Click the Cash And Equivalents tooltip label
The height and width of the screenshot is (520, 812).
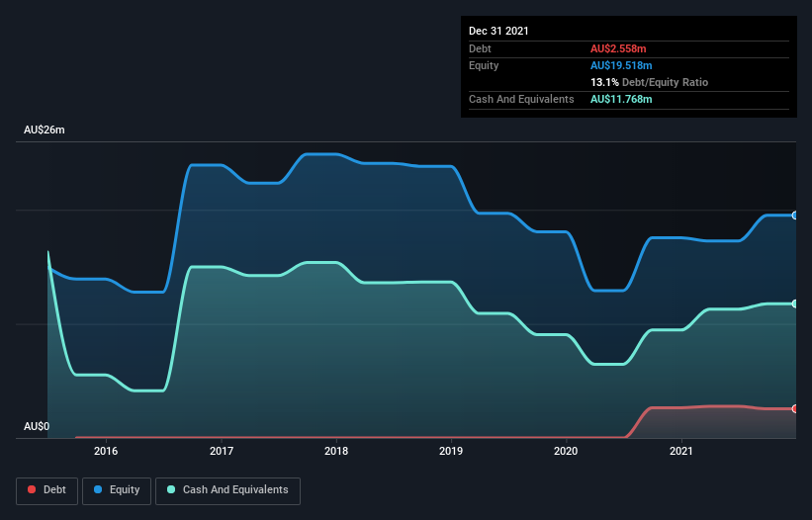click(521, 99)
